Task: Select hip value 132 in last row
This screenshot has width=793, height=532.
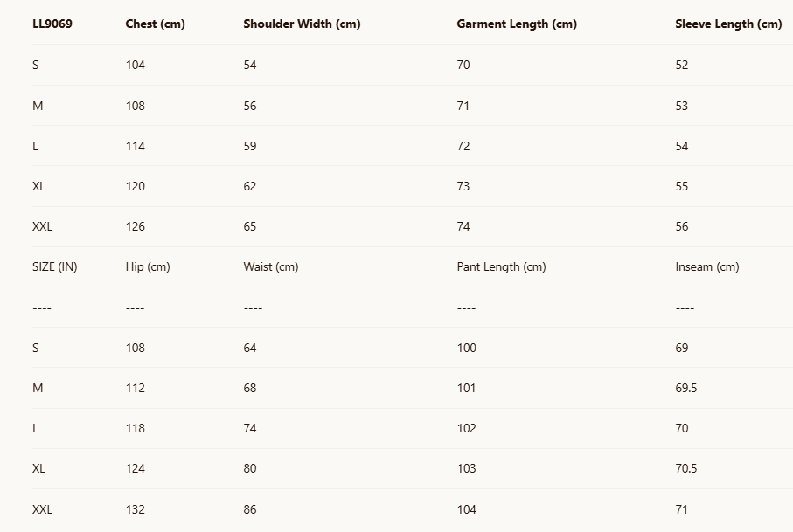Action: click(136, 509)
